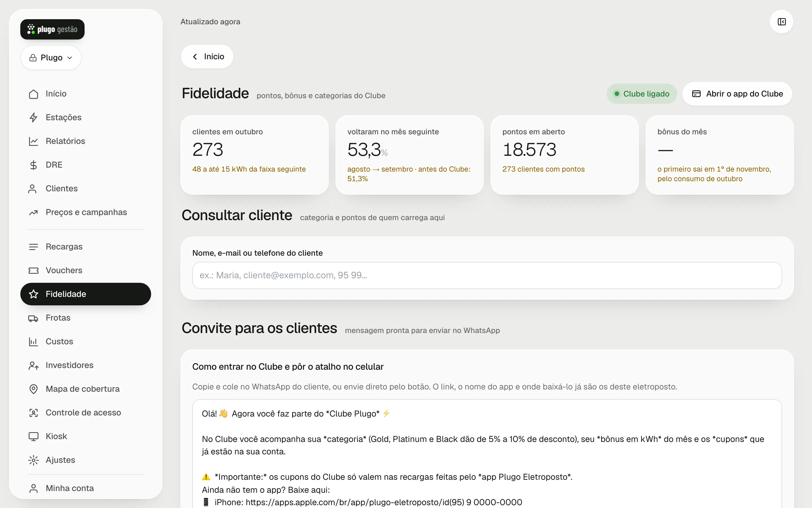
Task: Click the Início home icon in sidebar
Action: click(x=33, y=94)
